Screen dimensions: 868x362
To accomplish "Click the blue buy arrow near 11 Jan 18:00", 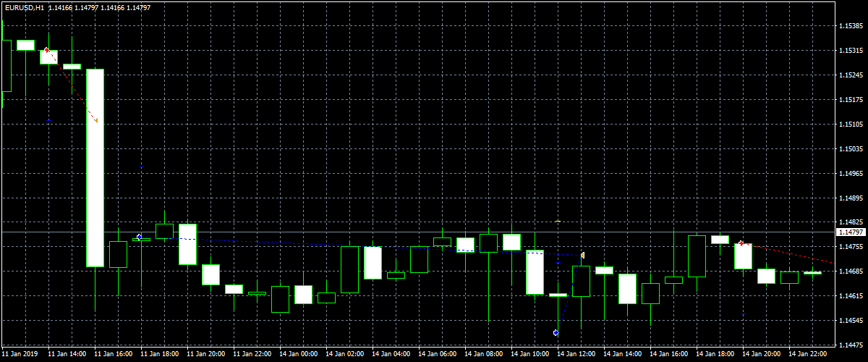I will pyautogui.click(x=139, y=237).
